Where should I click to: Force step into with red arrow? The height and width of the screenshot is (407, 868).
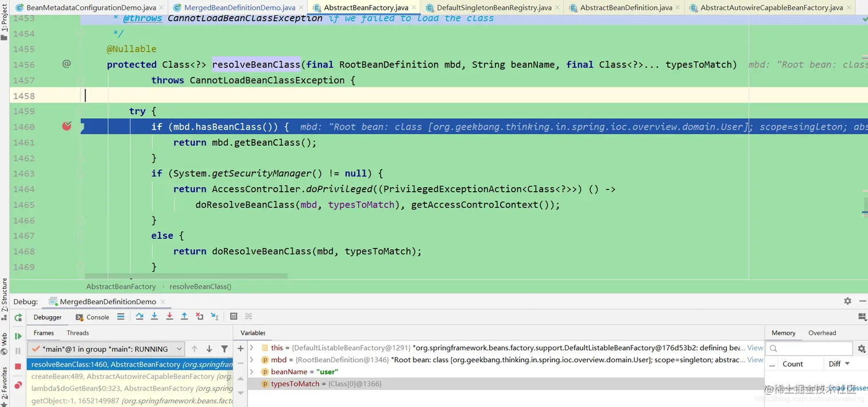169,316
